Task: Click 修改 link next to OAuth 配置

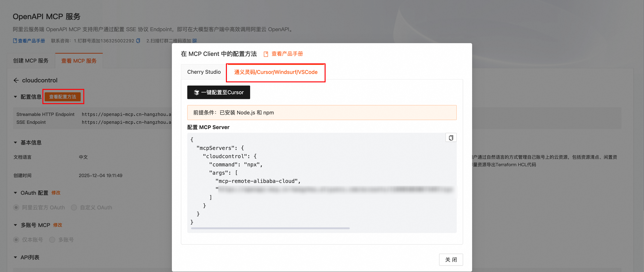Action: pos(56,193)
